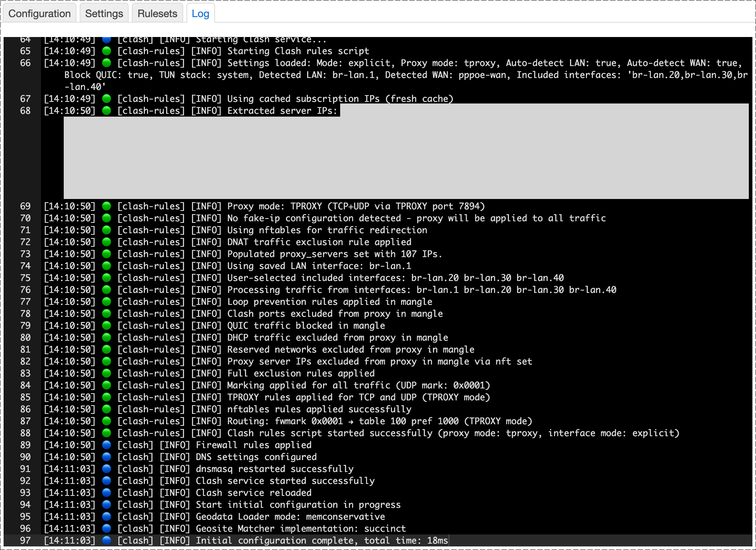
Task: Click green status dot on line 66
Action: (106, 63)
